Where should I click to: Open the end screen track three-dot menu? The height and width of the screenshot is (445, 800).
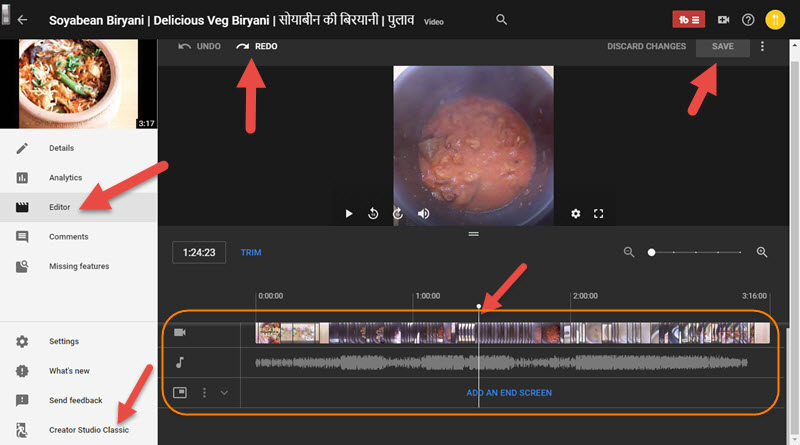[204, 392]
